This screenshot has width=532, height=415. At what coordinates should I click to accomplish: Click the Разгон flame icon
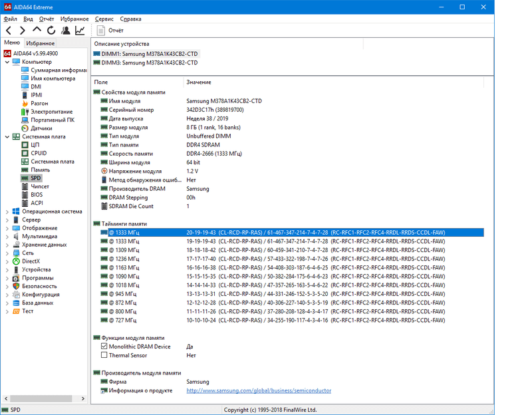click(25, 104)
